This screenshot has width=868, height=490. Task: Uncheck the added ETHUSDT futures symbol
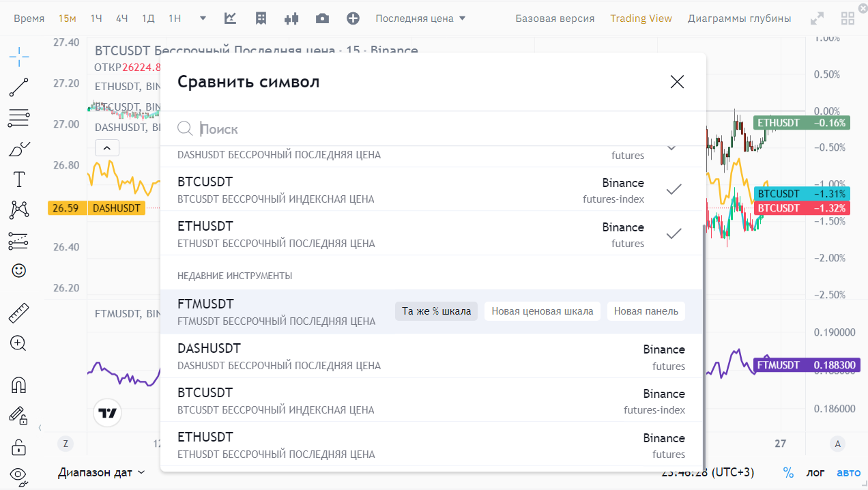click(x=674, y=234)
